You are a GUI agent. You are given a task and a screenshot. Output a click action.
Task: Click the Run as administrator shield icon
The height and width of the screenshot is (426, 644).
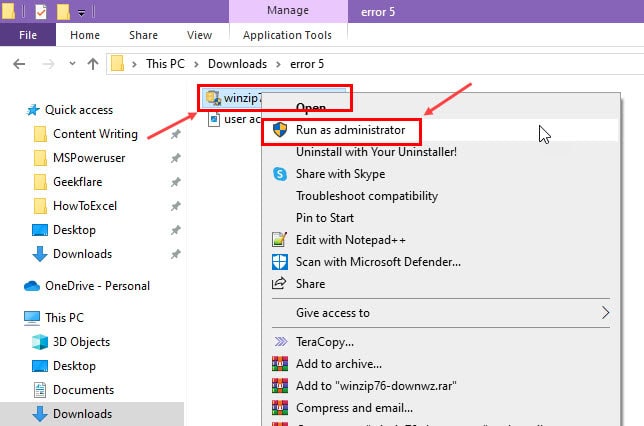click(280, 130)
